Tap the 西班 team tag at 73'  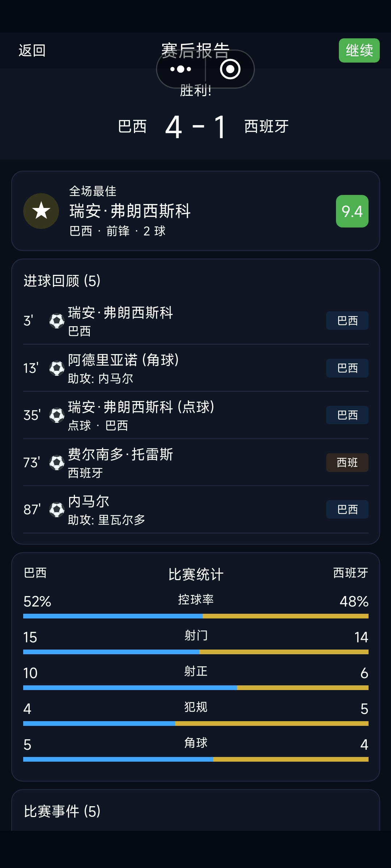pos(347,463)
